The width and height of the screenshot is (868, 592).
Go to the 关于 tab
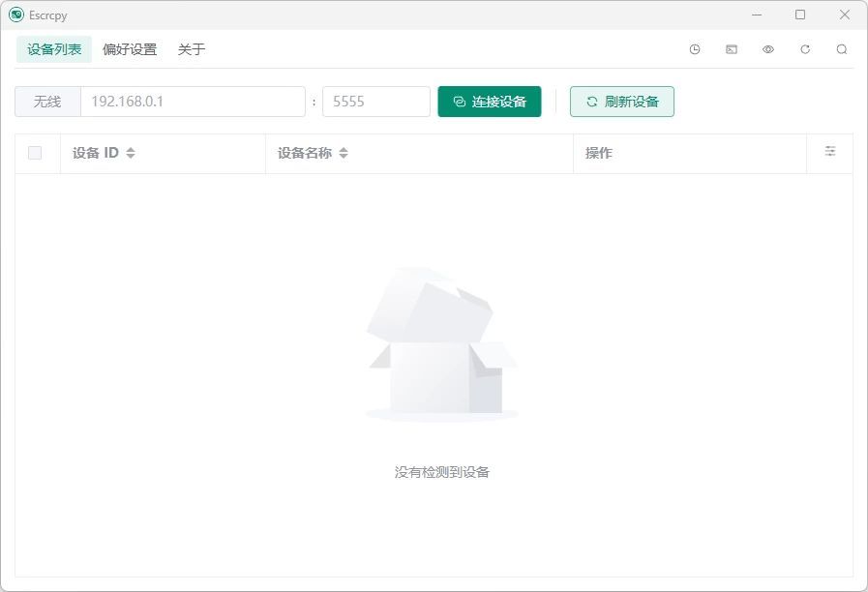point(192,49)
